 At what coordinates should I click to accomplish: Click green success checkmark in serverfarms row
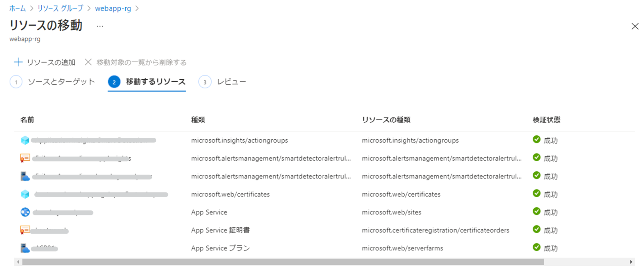click(x=536, y=247)
